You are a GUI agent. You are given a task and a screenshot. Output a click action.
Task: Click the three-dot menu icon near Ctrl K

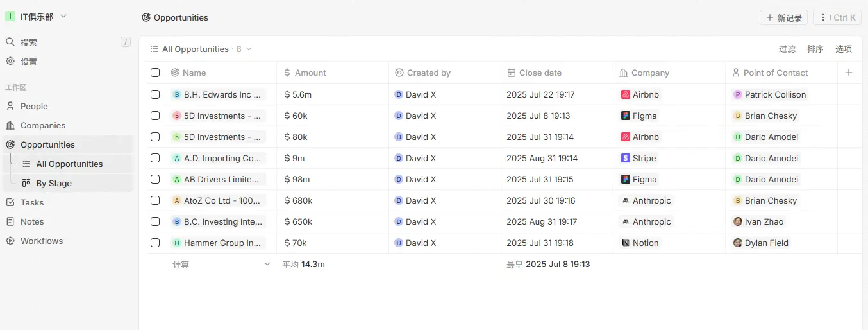[823, 18]
